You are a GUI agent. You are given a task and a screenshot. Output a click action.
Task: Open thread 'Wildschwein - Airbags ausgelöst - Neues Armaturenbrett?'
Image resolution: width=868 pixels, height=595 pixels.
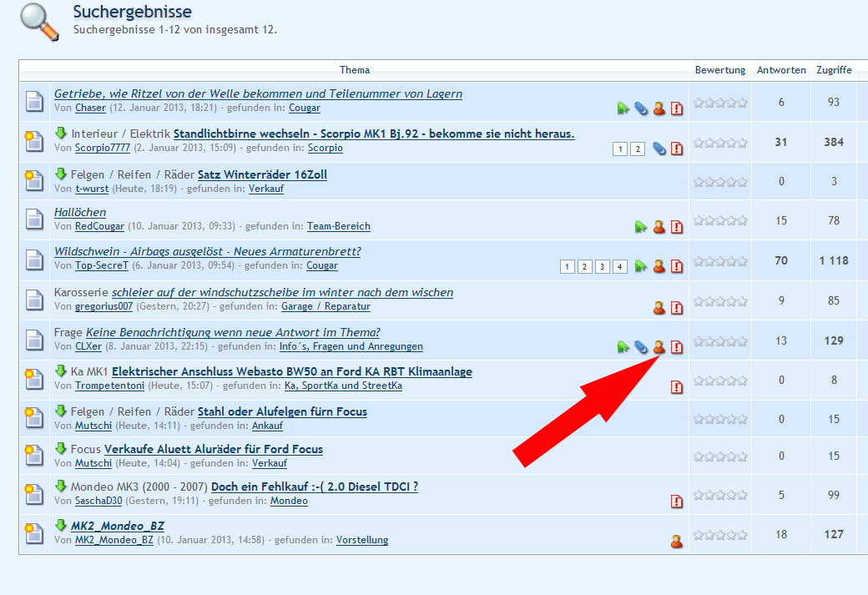click(208, 251)
